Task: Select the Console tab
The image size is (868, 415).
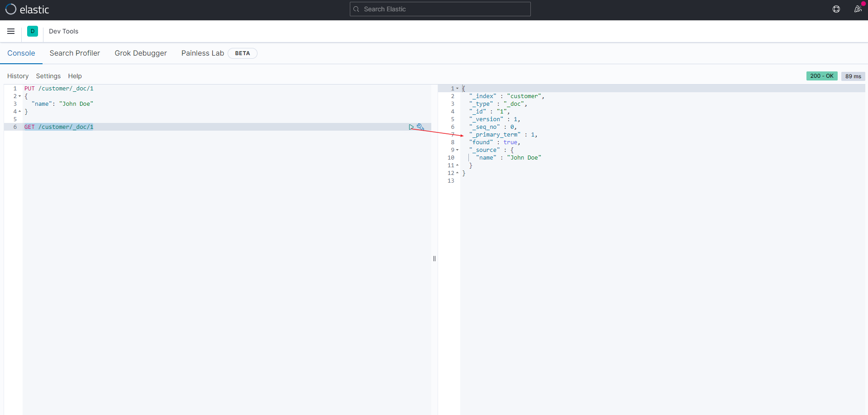Action: point(21,53)
